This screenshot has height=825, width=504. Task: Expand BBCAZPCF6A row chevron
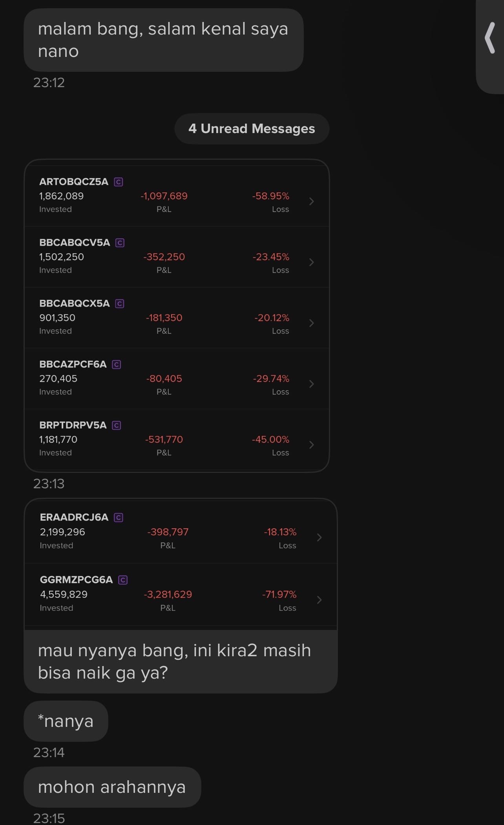tap(312, 384)
